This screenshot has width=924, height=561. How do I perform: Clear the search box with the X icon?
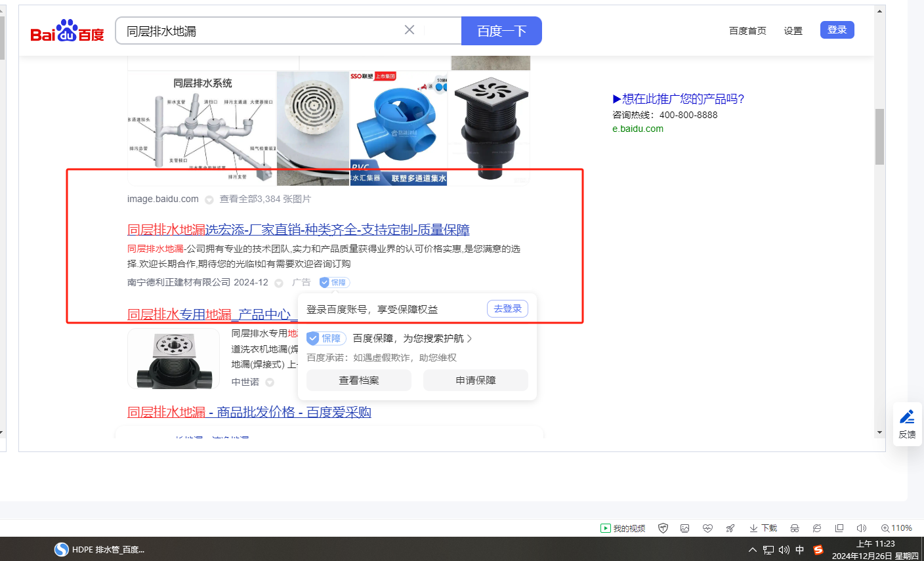pyautogui.click(x=409, y=30)
